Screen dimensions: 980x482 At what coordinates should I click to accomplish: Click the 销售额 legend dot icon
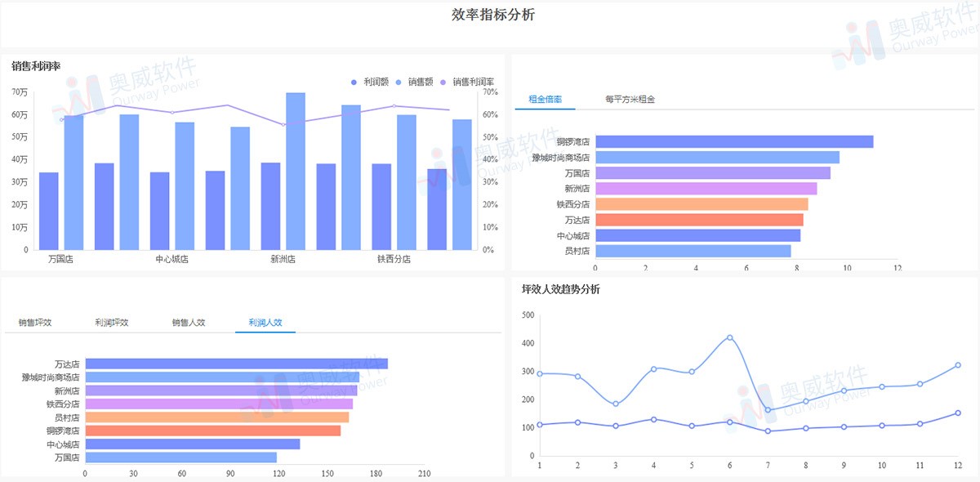pyautogui.click(x=399, y=82)
